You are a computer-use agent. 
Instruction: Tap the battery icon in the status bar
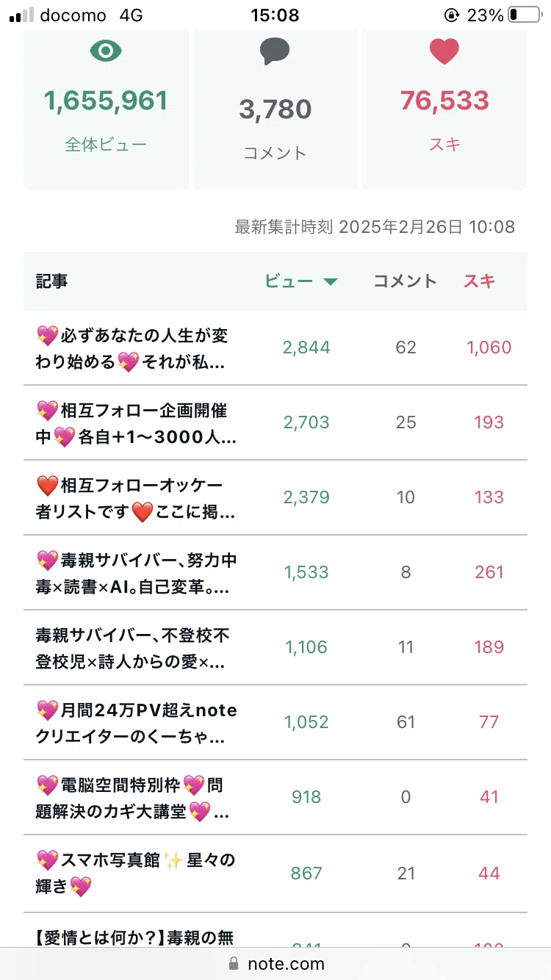[x=524, y=15]
